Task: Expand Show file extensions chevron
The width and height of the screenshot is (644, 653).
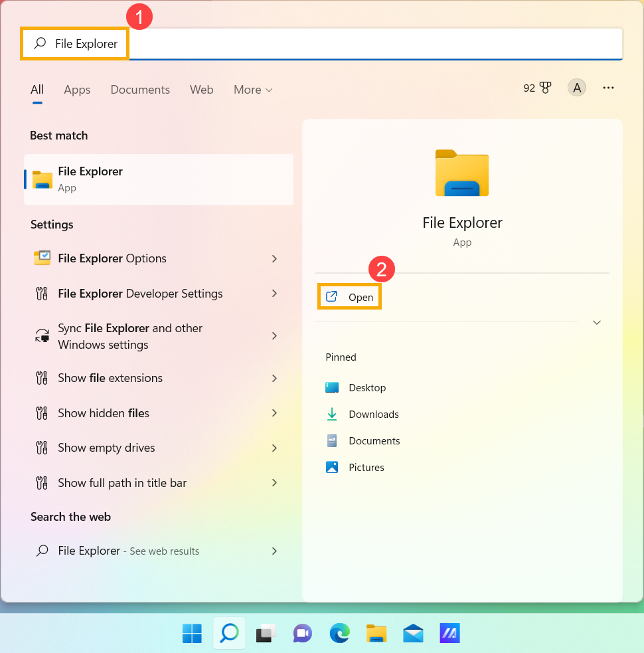Action: click(x=274, y=378)
